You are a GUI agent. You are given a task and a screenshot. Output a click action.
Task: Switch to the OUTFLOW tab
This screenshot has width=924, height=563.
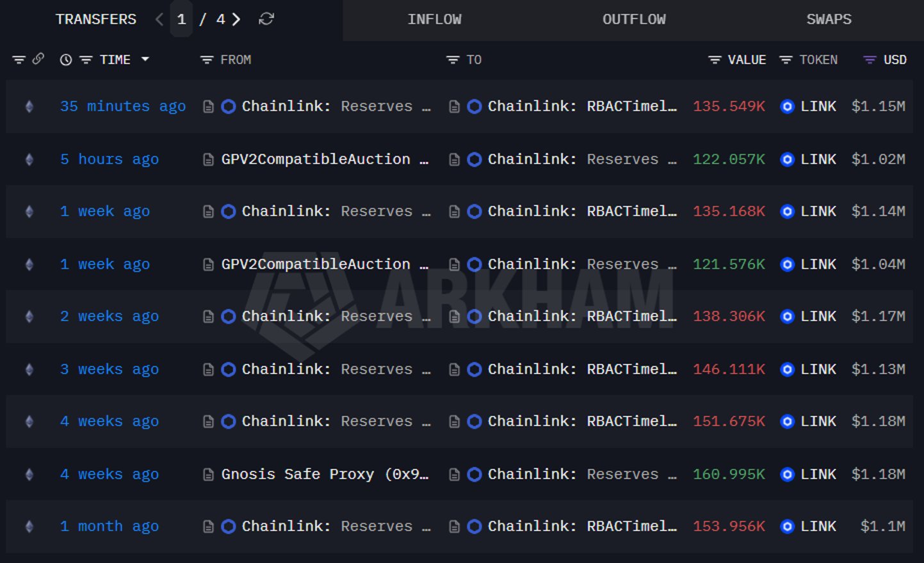634,19
